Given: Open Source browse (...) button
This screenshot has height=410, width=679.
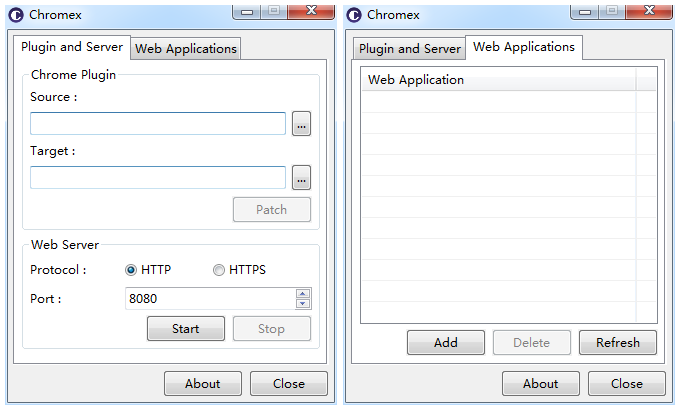Looking at the screenshot, I should pyautogui.click(x=301, y=124).
